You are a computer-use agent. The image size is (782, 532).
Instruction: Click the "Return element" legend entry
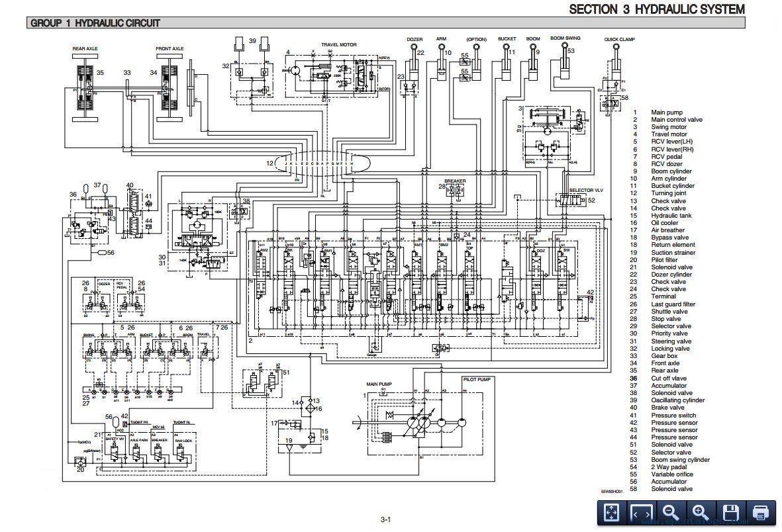click(673, 245)
